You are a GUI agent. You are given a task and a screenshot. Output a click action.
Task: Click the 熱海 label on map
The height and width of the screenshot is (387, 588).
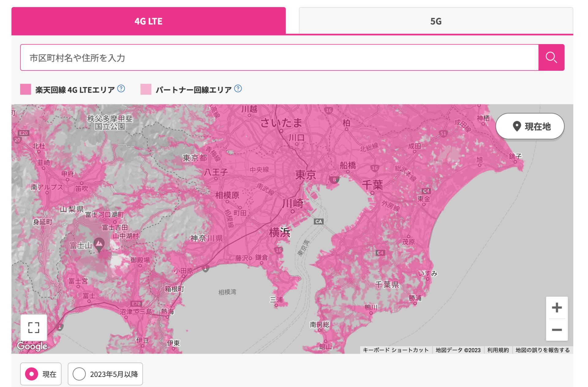tap(167, 311)
